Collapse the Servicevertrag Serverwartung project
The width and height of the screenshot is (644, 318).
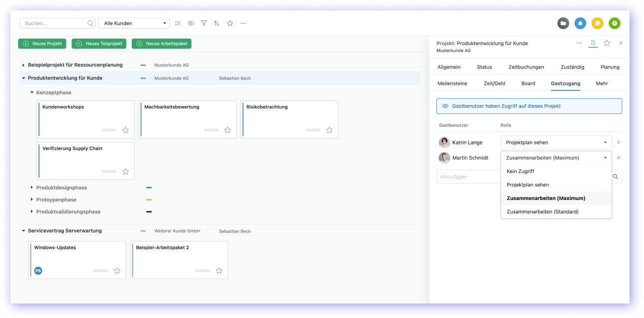23,231
